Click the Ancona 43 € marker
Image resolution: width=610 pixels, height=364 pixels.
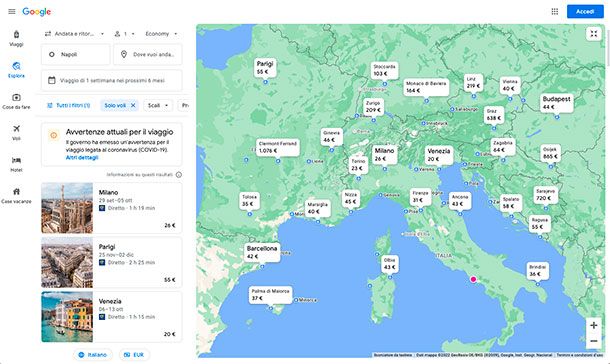pos(460,200)
